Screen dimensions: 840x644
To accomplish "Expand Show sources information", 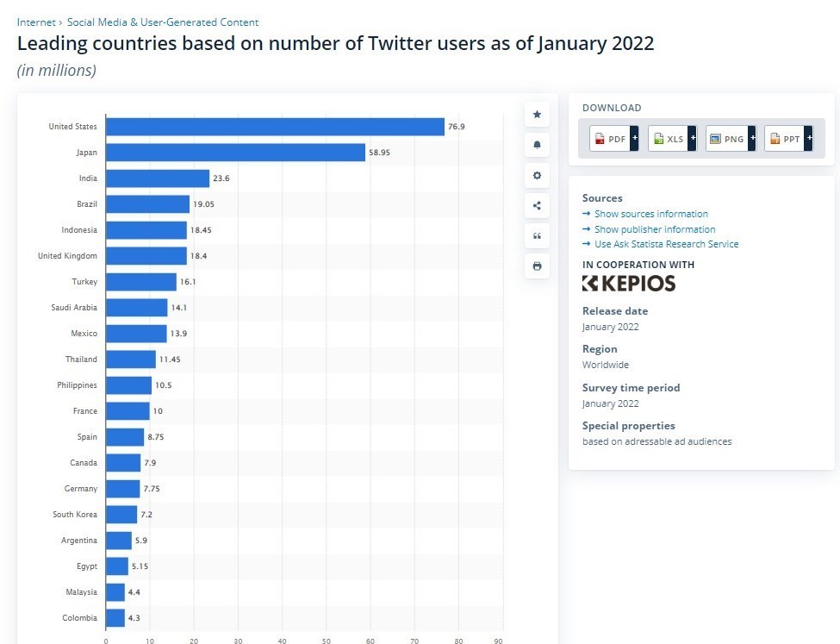I will pos(650,214).
